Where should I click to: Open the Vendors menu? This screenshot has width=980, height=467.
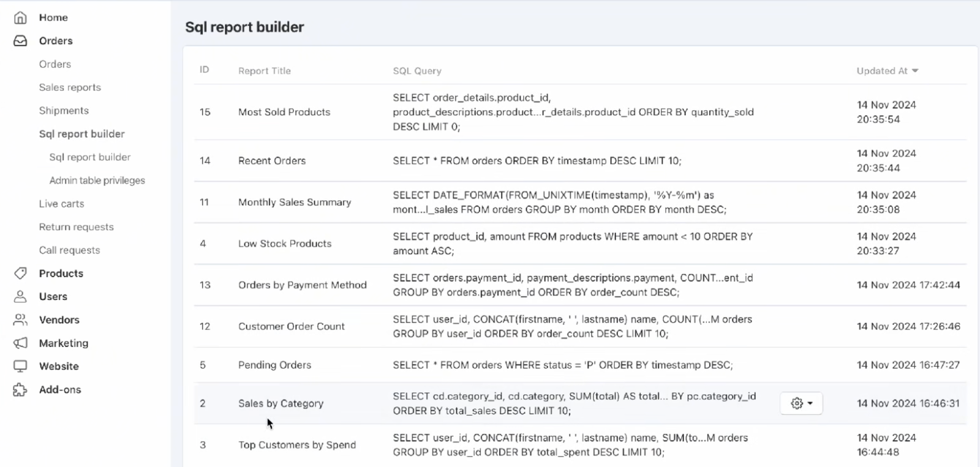click(59, 320)
